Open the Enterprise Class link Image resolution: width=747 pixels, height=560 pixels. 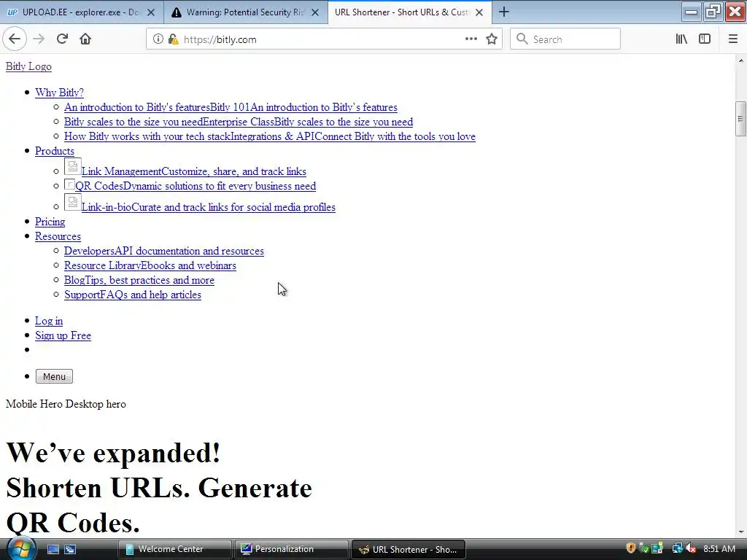(239, 122)
